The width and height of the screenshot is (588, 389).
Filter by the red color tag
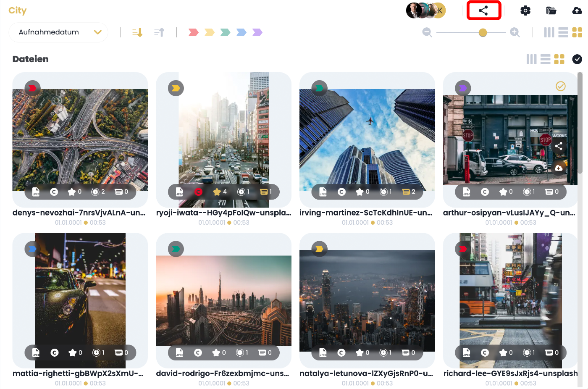[193, 32]
